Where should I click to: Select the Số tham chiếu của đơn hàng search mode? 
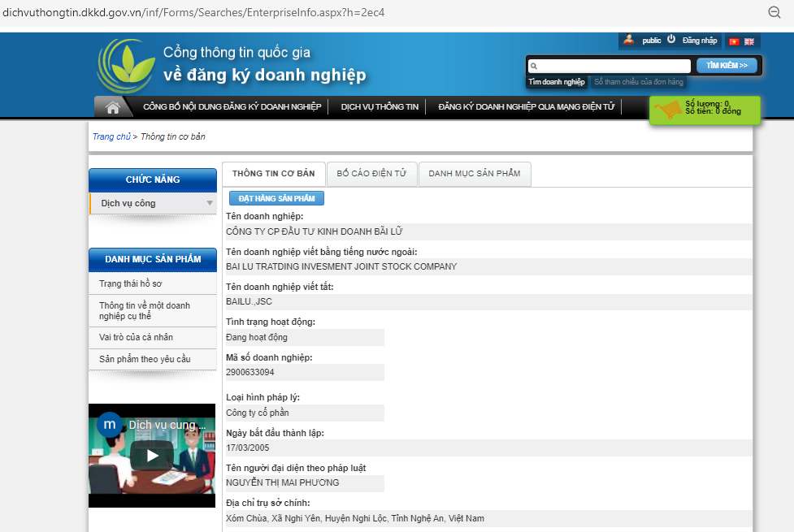click(638, 82)
